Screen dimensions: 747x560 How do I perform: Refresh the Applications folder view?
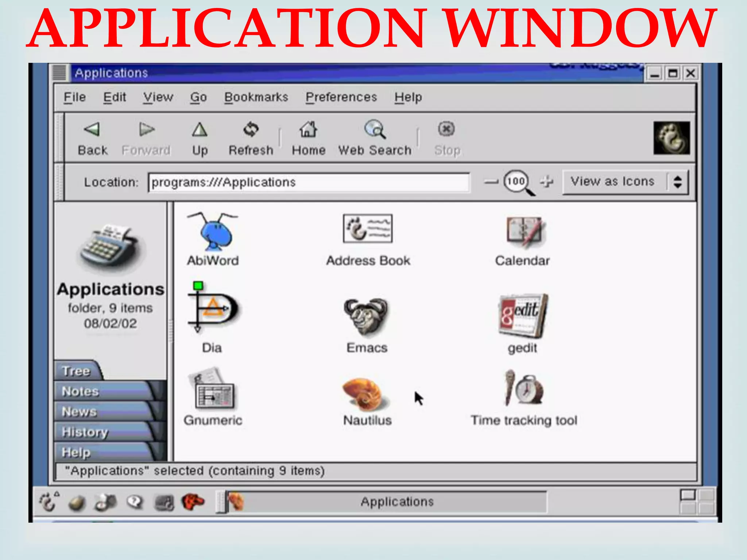tap(251, 139)
